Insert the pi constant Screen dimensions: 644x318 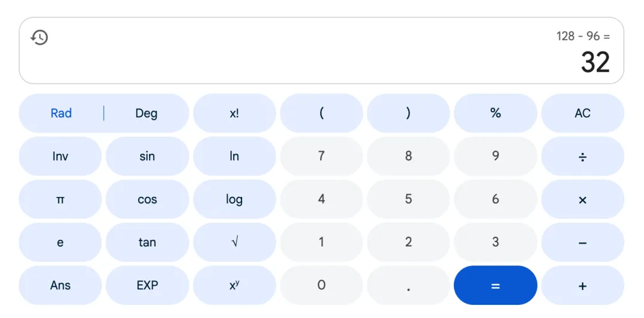60,199
